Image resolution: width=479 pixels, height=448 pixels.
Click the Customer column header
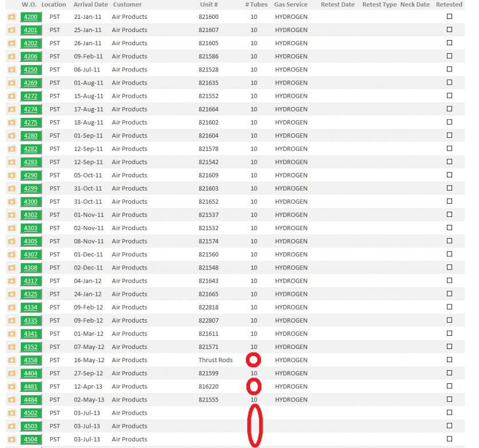click(128, 5)
